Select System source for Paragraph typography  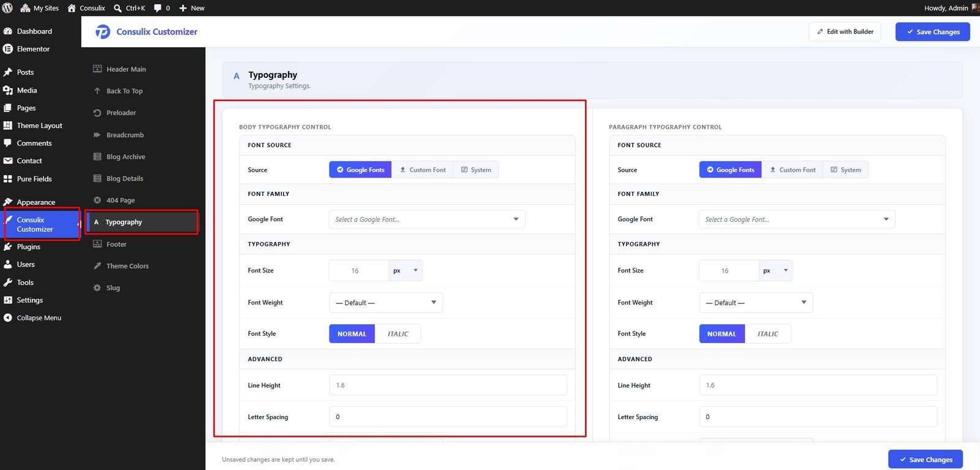point(846,170)
